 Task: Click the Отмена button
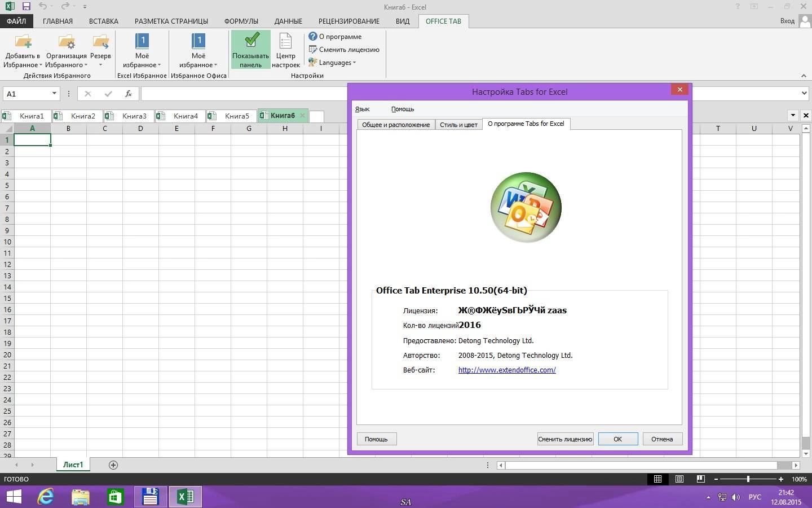point(663,439)
